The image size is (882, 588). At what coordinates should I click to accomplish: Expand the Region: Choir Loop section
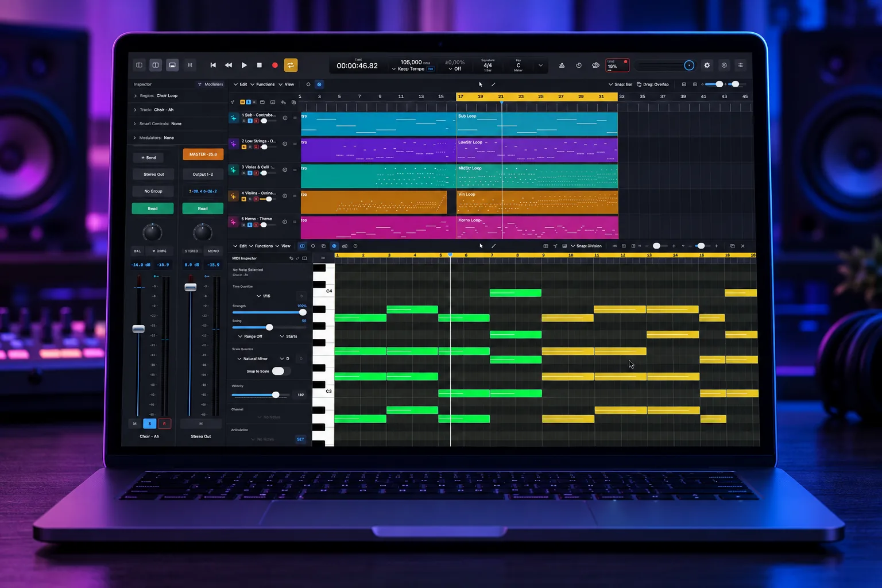(156, 96)
